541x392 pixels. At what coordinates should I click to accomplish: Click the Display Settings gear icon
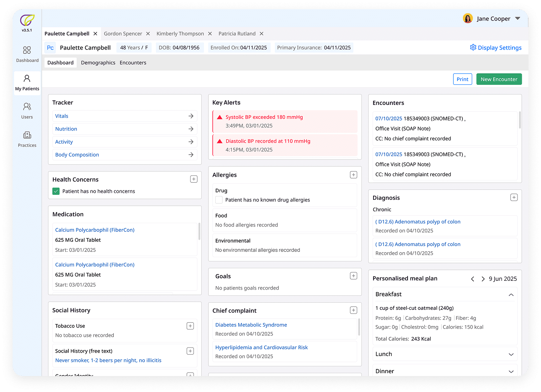[473, 47]
